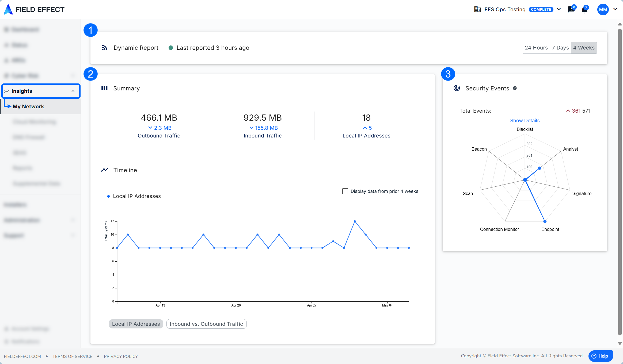Click the Security Events help question icon

coord(515,88)
